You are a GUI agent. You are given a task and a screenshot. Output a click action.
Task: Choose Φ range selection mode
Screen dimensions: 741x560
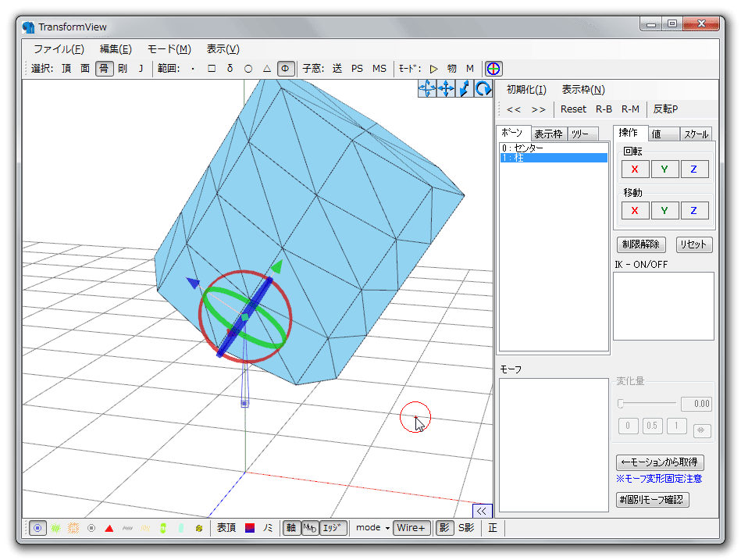(x=286, y=69)
